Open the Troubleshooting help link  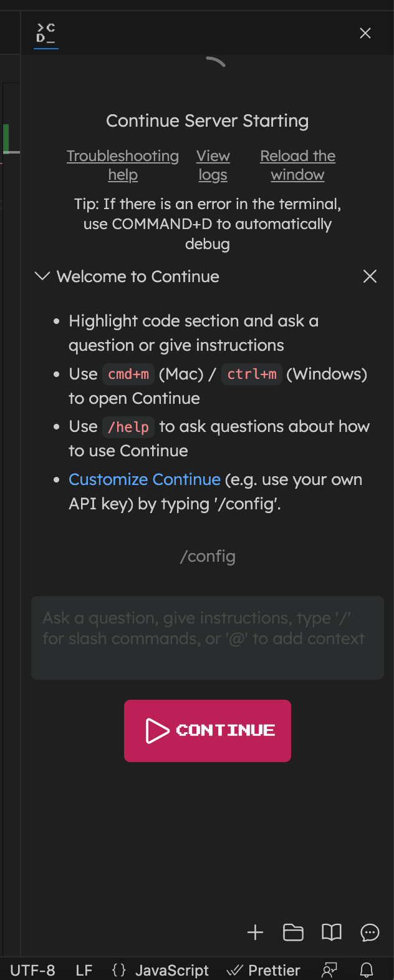(123, 165)
